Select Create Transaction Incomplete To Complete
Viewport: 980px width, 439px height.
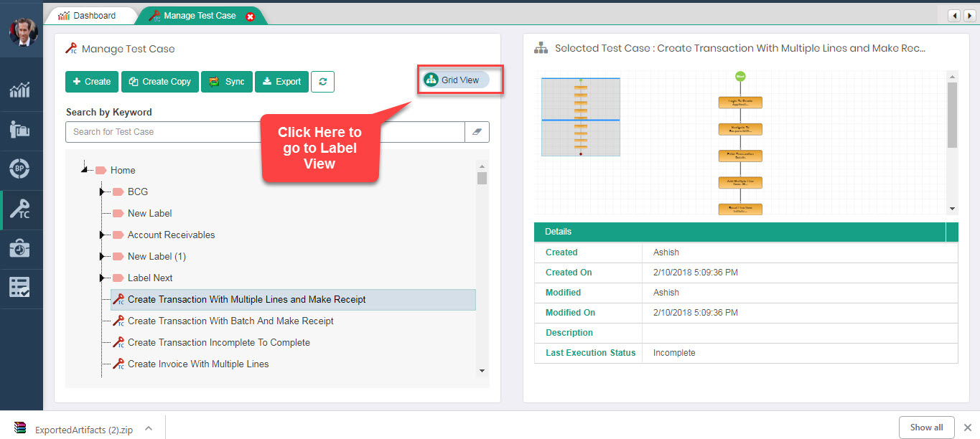tap(219, 342)
